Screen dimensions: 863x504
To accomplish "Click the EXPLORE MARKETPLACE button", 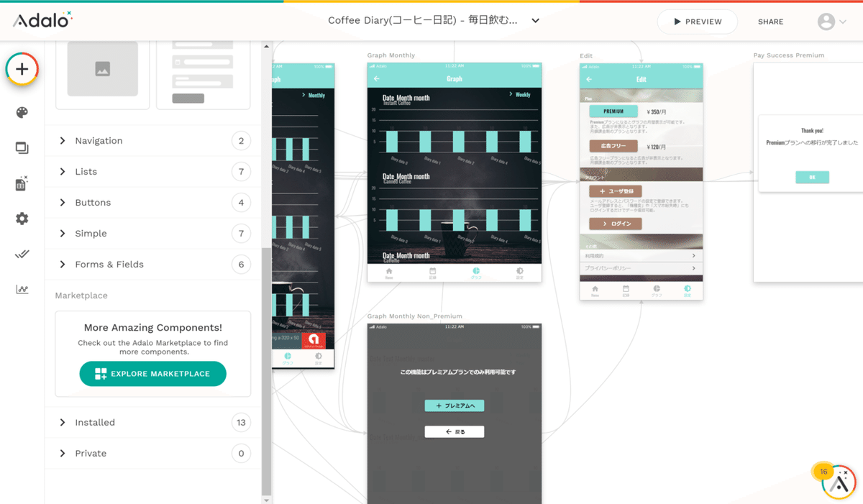I will 152,373.
